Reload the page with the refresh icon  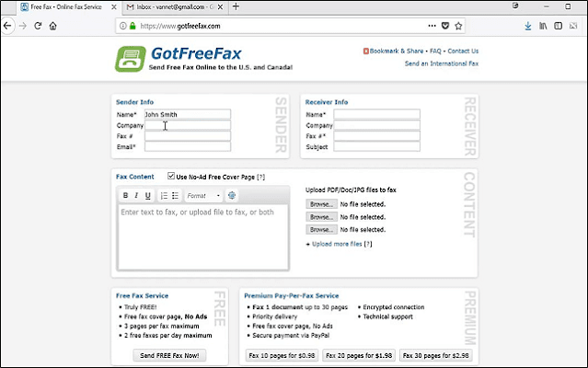38,26
